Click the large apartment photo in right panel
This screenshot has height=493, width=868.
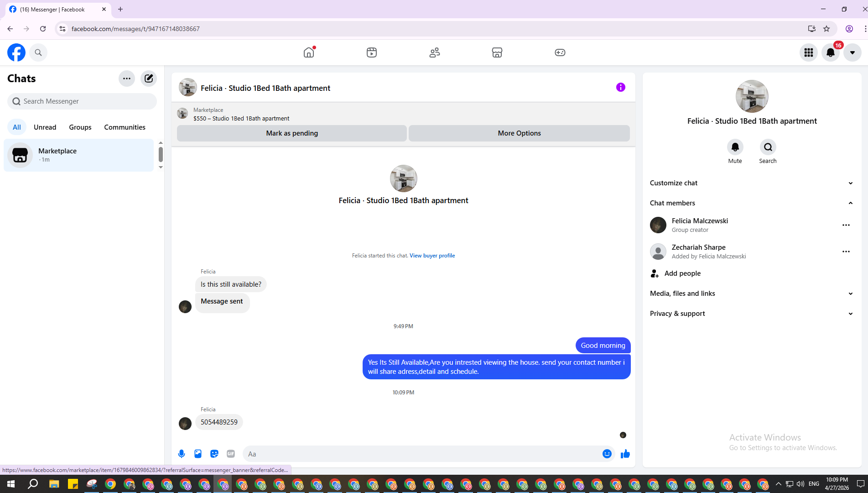(752, 96)
